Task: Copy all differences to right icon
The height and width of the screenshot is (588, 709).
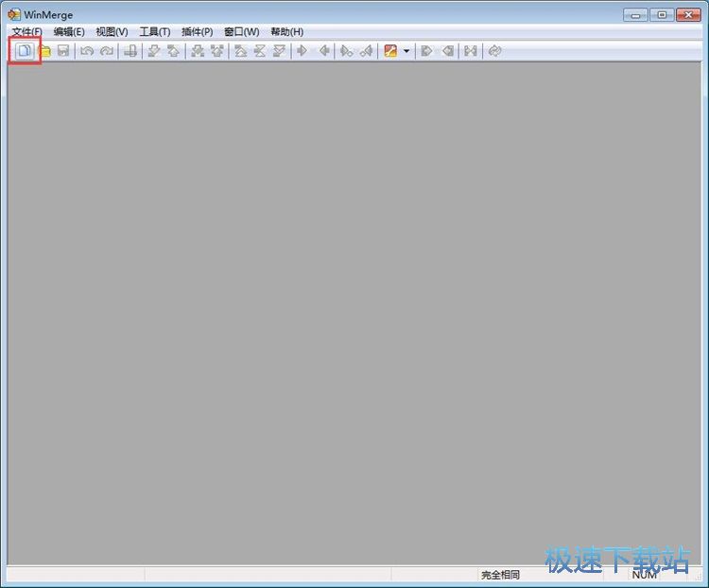Action: click(426, 51)
